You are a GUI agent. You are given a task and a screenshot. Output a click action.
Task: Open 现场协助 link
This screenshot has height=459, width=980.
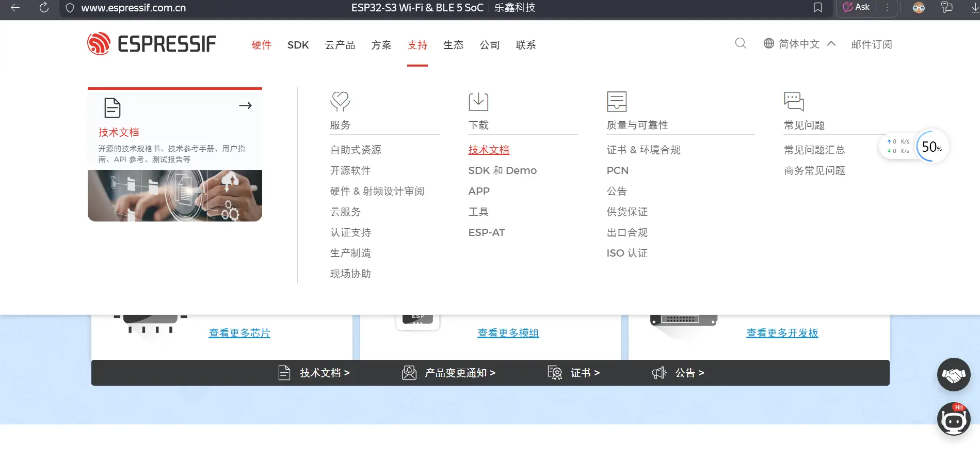click(350, 274)
